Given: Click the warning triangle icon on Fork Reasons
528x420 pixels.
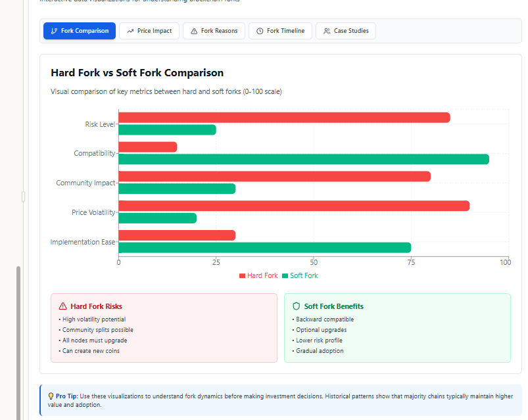Looking at the screenshot, I should [194, 31].
